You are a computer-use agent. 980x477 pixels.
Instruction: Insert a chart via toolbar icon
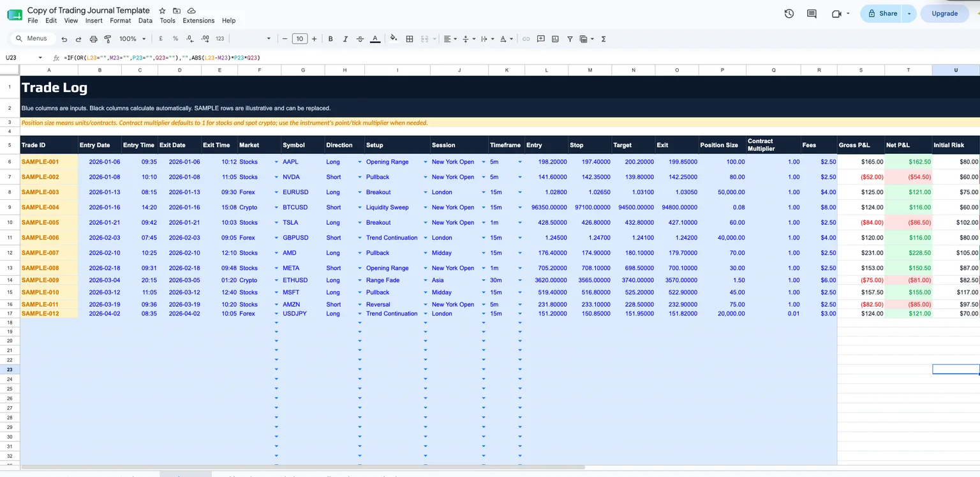(x=555, y=39)
